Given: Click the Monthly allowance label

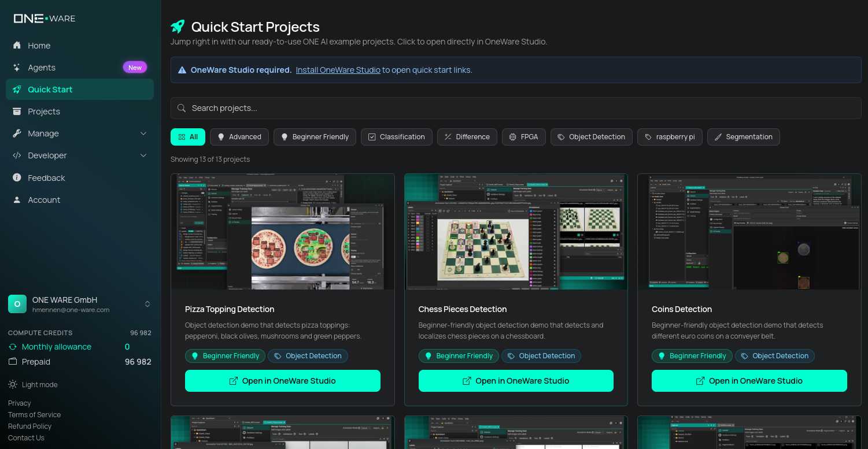Looking at the screenshot, I should (x=57, y=347).
